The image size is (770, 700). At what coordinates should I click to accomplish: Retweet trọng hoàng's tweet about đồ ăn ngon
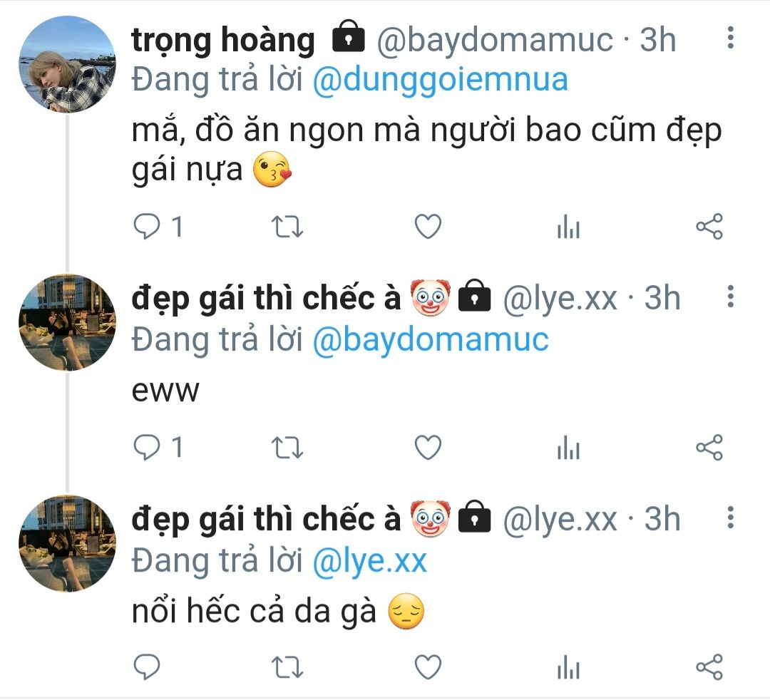[x=288, y=227]
